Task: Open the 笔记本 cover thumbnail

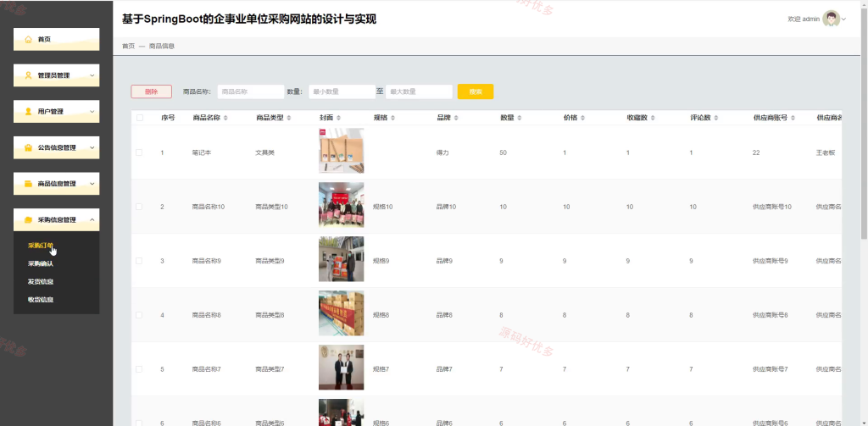Action: (x=341, y=151)
